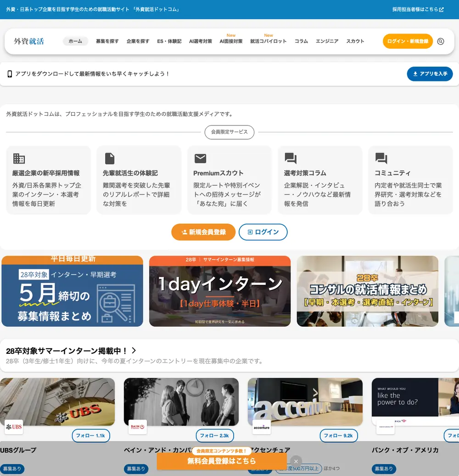Click the smartphone icon in app banner
Screen dimensions: 459x476
(x=10, y=74)
